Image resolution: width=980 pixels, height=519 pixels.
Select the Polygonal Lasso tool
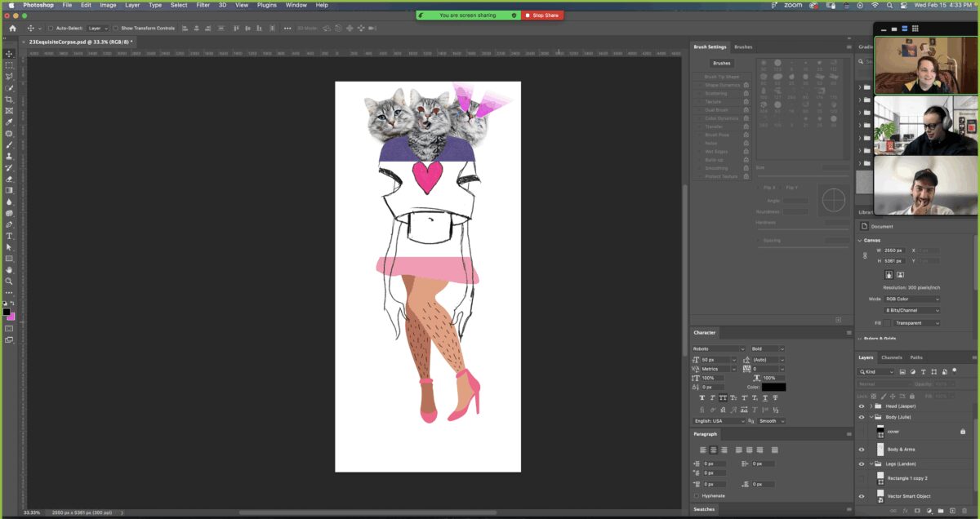tap(9, 77)
